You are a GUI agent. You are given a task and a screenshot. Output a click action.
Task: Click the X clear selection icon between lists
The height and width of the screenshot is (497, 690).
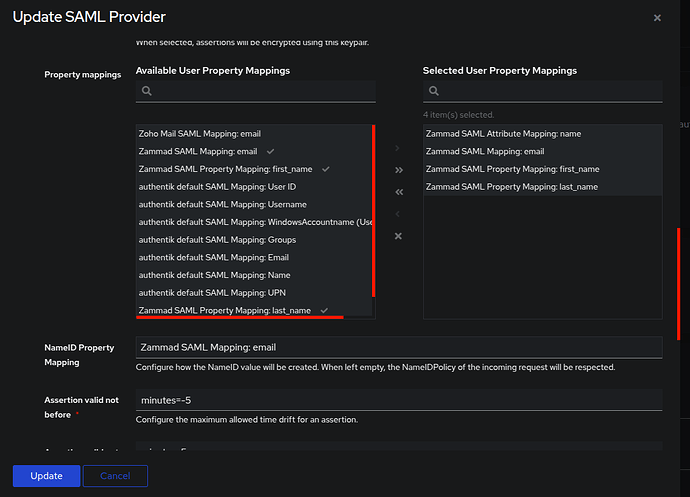pyautogui.click(x=398, y=236)
